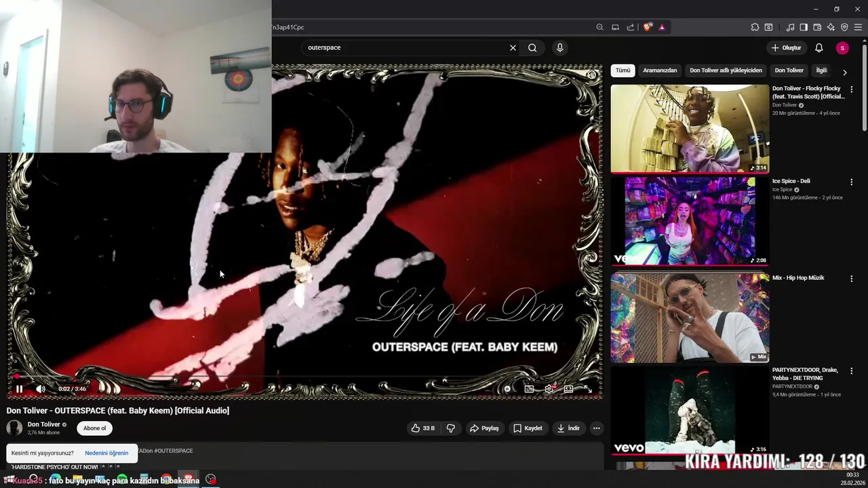Click 'PARTYNEXTDOOR, Drake, Yebba - DIE TRYING' title
Screen dimensions: 868x488
[805, 374]
